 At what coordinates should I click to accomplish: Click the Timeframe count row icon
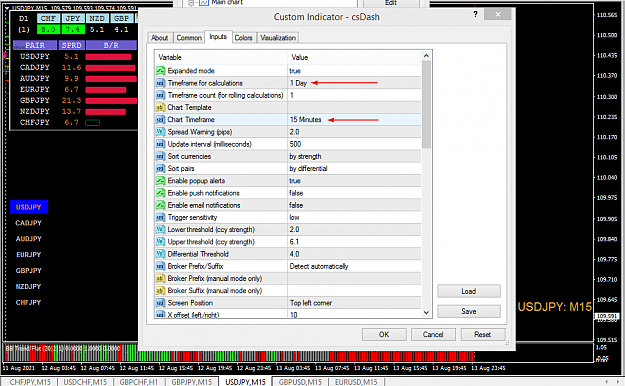[x=160, y=95]
